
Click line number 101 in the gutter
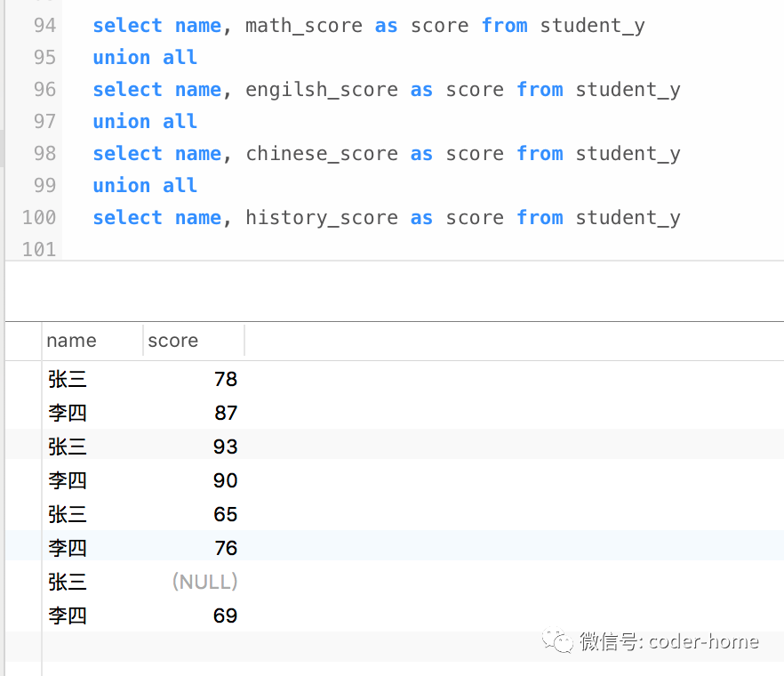click(x=39, y=250)
